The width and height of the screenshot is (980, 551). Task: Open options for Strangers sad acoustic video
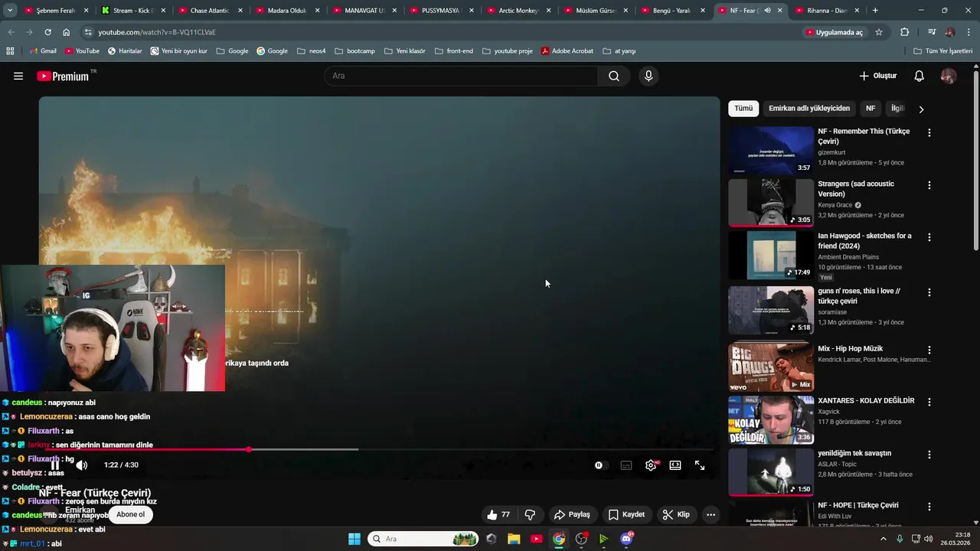tap(929, 185)
